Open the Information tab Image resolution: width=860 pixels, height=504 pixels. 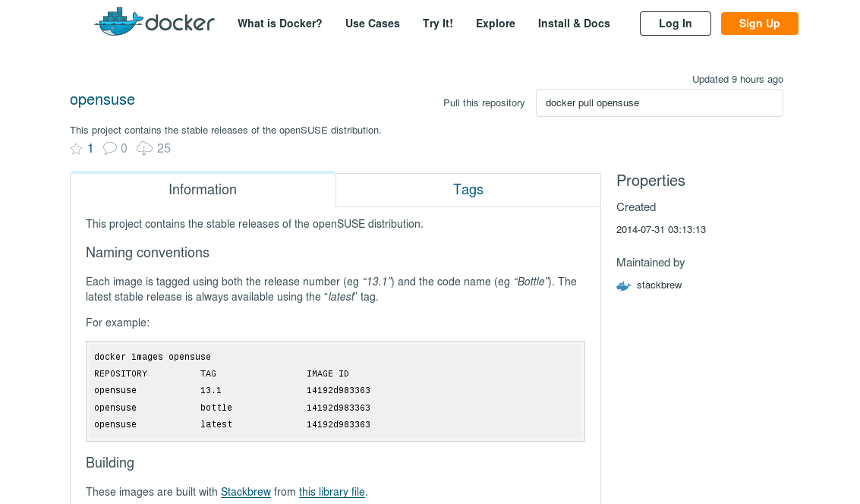(x=203, y=190)
